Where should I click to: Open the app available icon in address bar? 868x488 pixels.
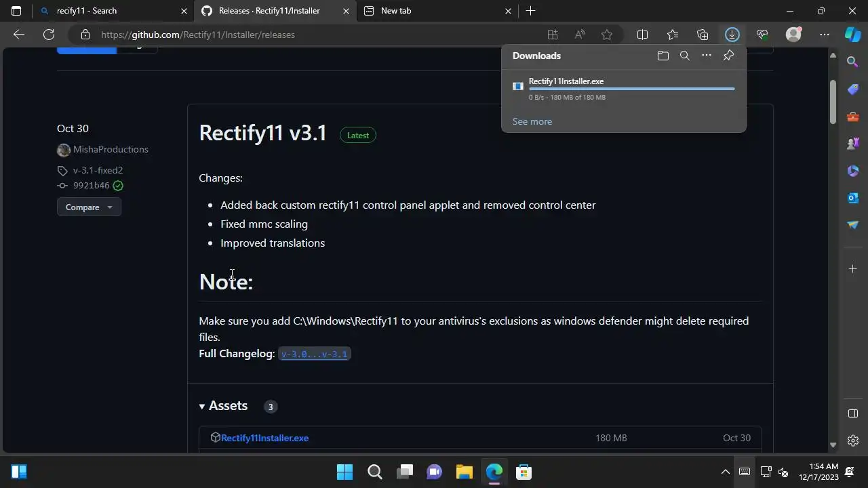tap(553, 35)
